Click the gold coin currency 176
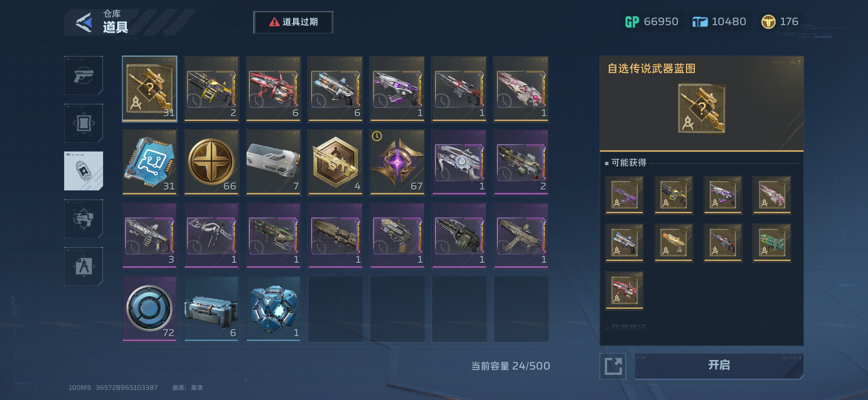Image resolution: width=868 pixels, height=400 pixels. (780, 22)
